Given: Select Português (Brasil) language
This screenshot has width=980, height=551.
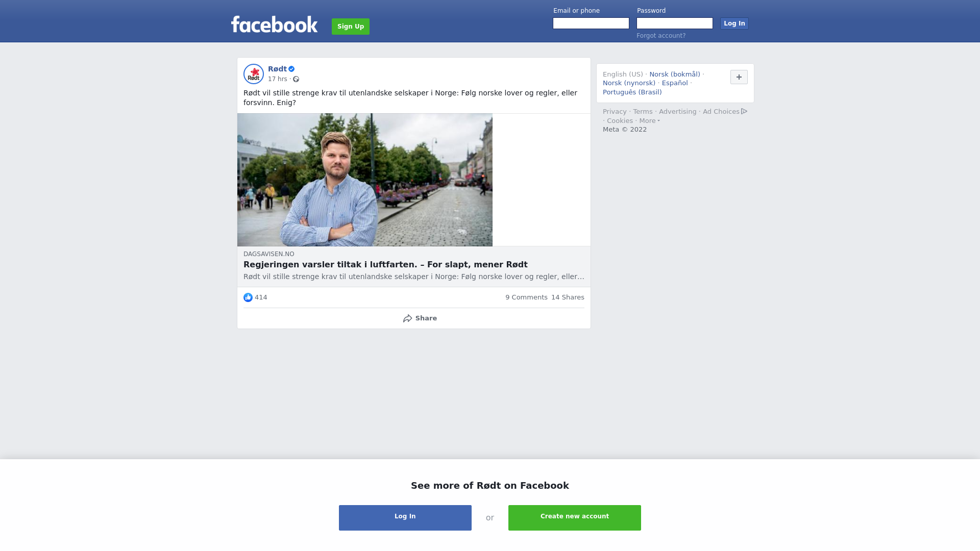Looking at the screenshot, I should pyautogui.click(x=632, y=92).
